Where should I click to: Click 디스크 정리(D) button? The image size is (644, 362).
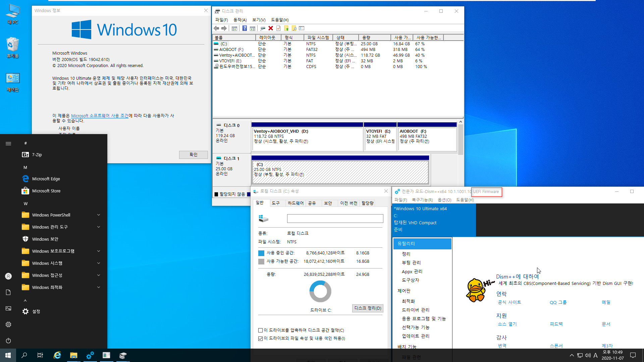coord(368,308)
